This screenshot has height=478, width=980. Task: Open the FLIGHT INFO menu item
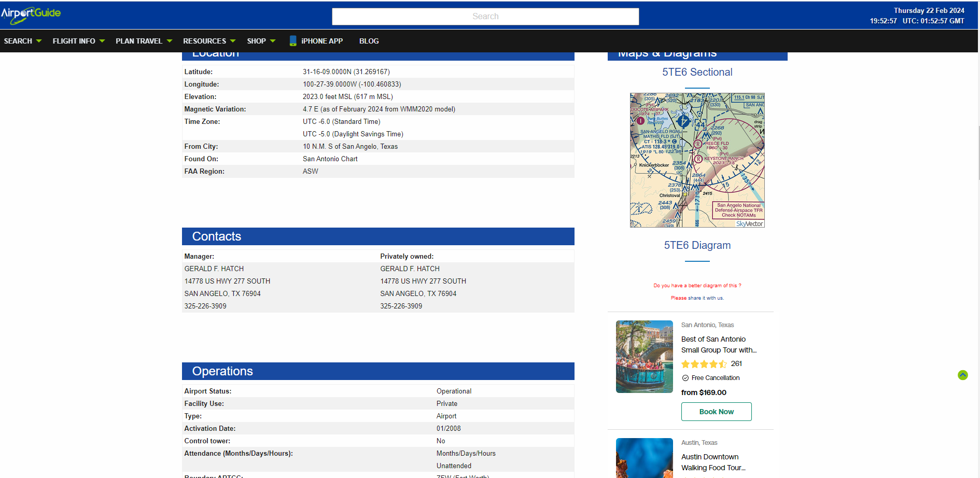74,41
